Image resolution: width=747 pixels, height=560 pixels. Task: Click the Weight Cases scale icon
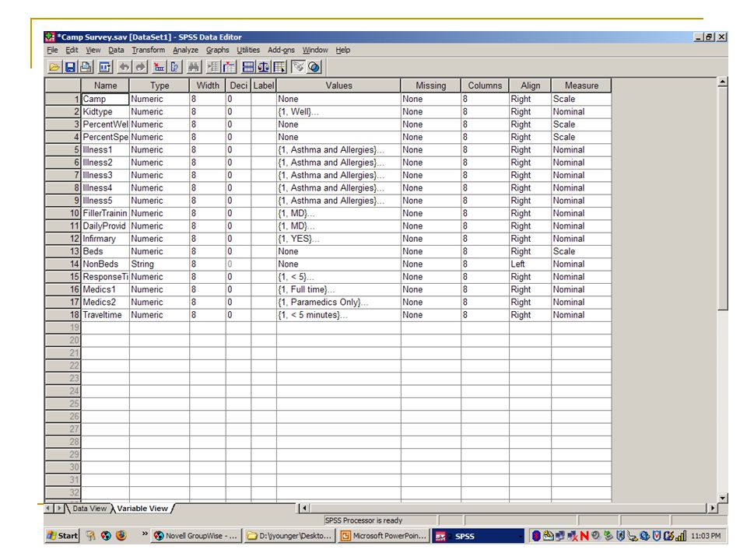click(x=264, y=67)
